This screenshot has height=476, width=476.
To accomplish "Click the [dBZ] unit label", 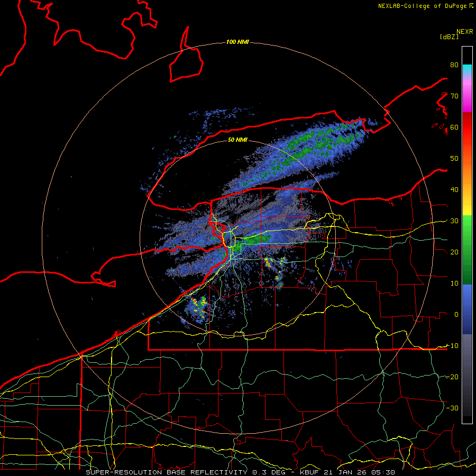I will coord(449,36).
